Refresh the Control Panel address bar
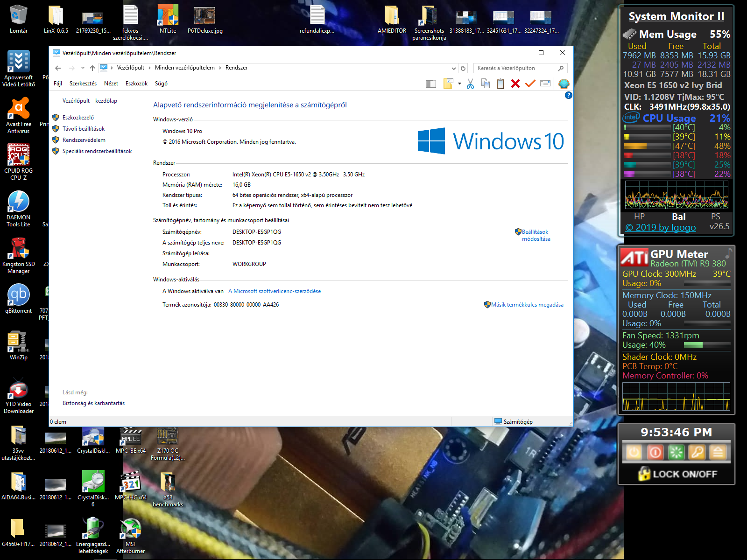 coord(463,68)
